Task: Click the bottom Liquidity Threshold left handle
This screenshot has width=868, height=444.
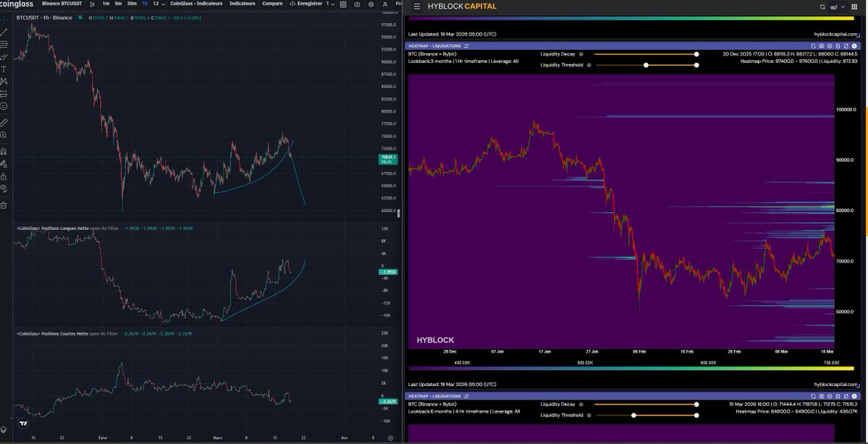Action: click(x=634, y=415)
